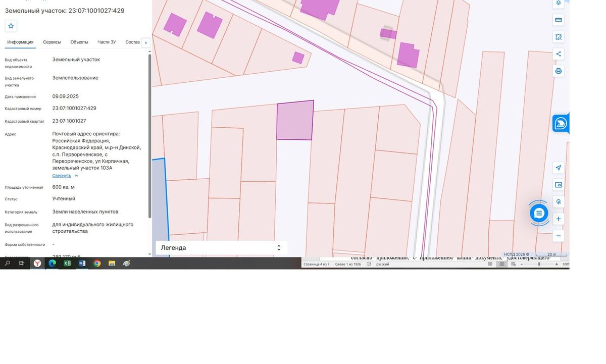Switch Word to read mode view

(x=489, y=264)
